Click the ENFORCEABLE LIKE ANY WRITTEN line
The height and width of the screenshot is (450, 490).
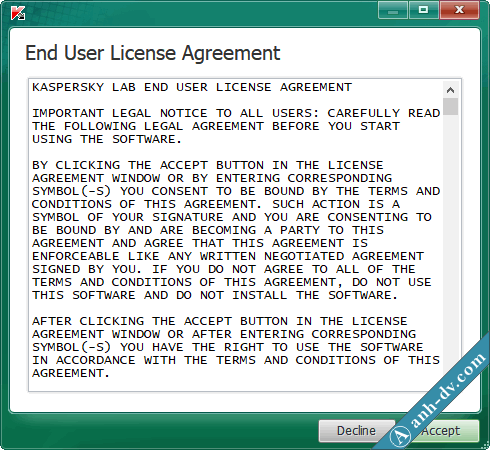point(228,256)
